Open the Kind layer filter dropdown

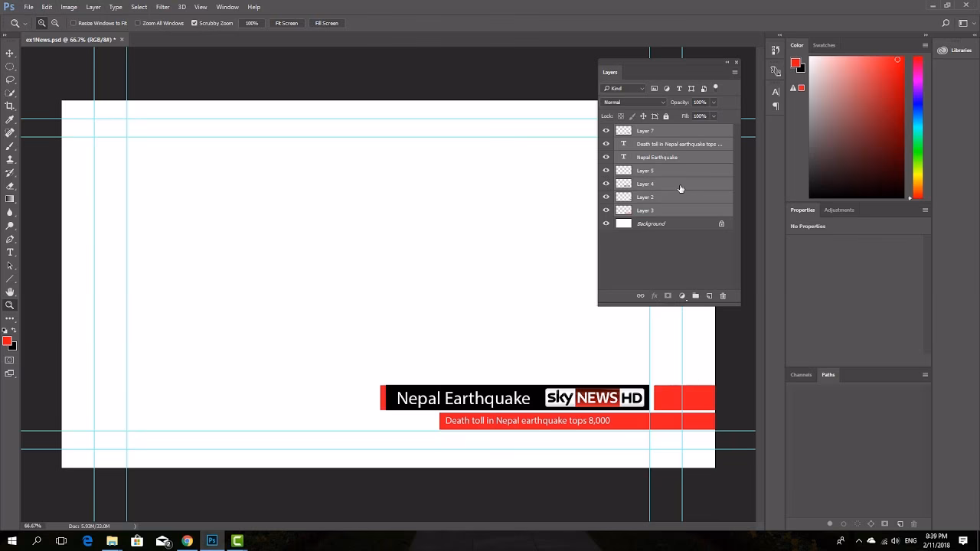click(624, 89)
